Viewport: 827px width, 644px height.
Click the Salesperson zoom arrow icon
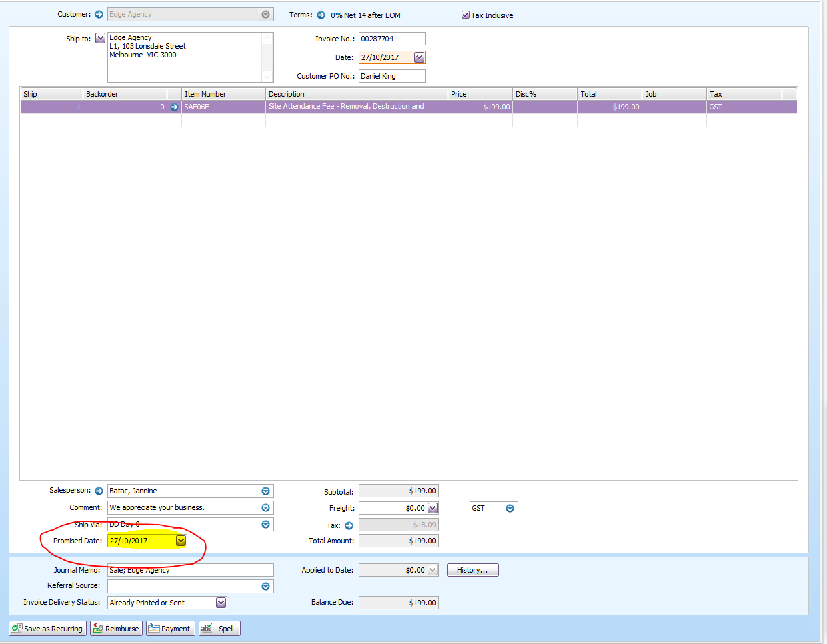click(99, 491)
